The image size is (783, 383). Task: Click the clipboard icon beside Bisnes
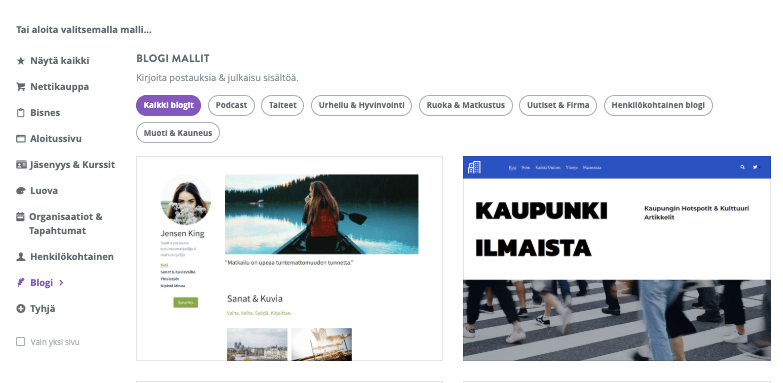tap(20, 113)
